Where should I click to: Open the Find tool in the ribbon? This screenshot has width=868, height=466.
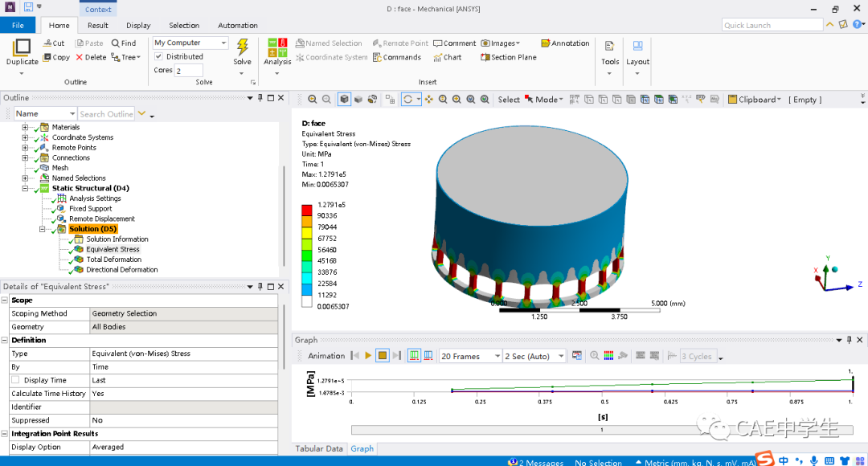[x=124, y=43]
